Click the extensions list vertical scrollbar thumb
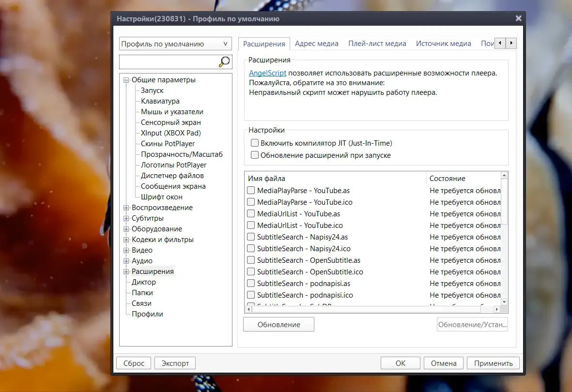This screenshot has height=392, width=572. click(x=504, y=202)
